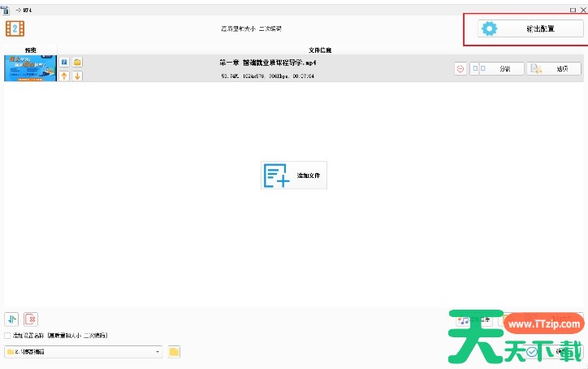Viewport: 588px width, 369px height.
Task: Select the file name 第一章 ... 导学.mp4
Action: click(268, 63)
